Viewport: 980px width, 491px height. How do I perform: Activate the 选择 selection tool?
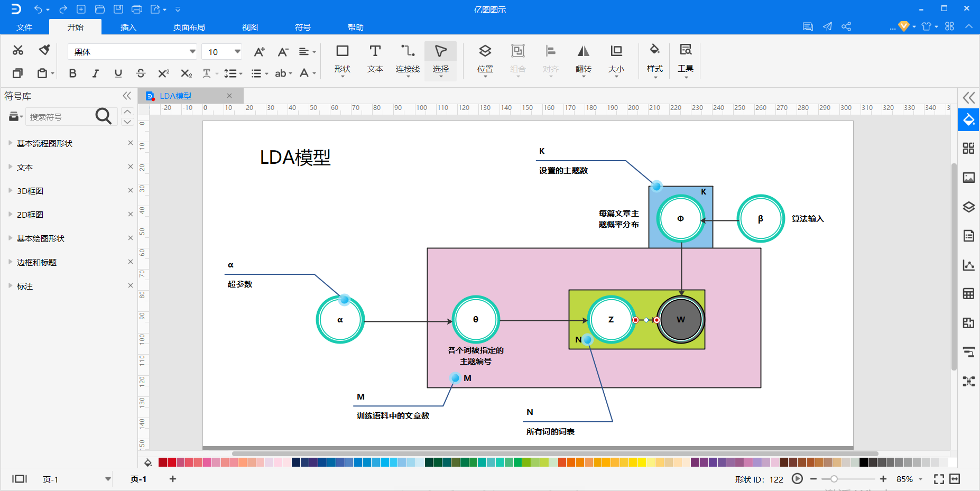click(x=440, y=60)
